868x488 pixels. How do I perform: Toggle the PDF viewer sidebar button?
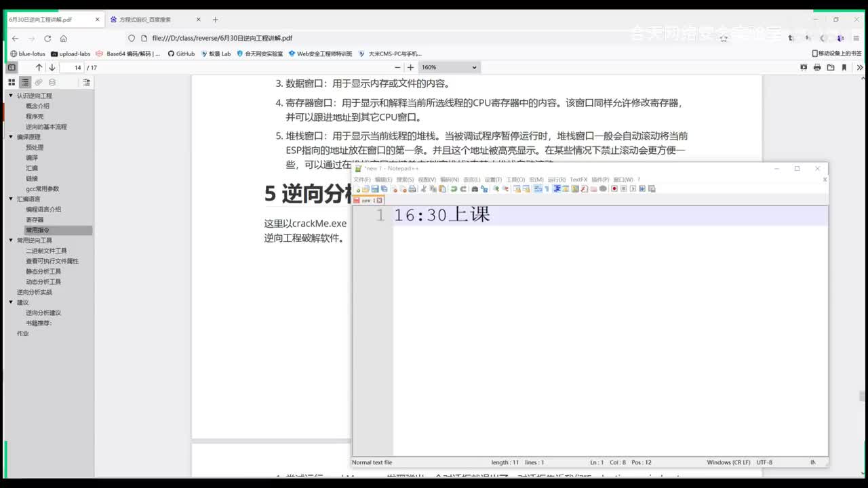click(12, 67)
